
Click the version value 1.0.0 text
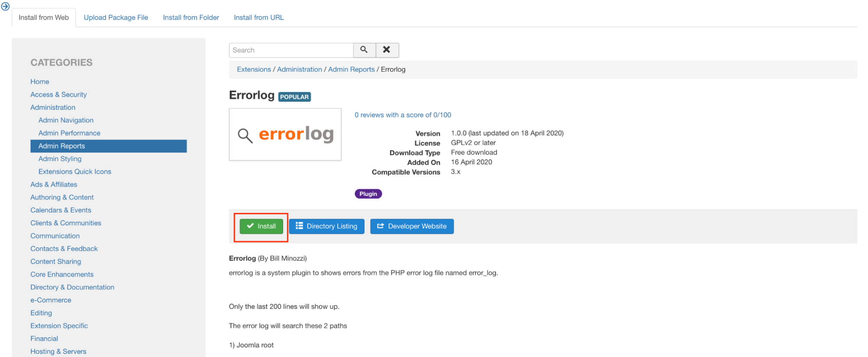point(507,133)
